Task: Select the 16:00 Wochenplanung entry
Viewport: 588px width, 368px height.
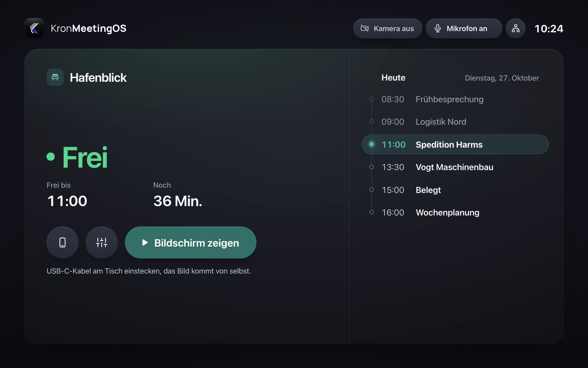Action: pos(455,212)
